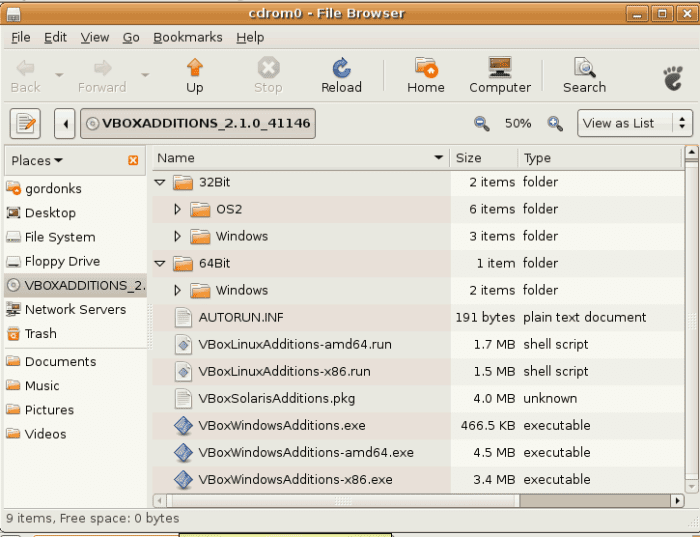Open the Bookmarks menu
Image resolution: width=700 pixels, height=537 pixels.
point(187,37)
